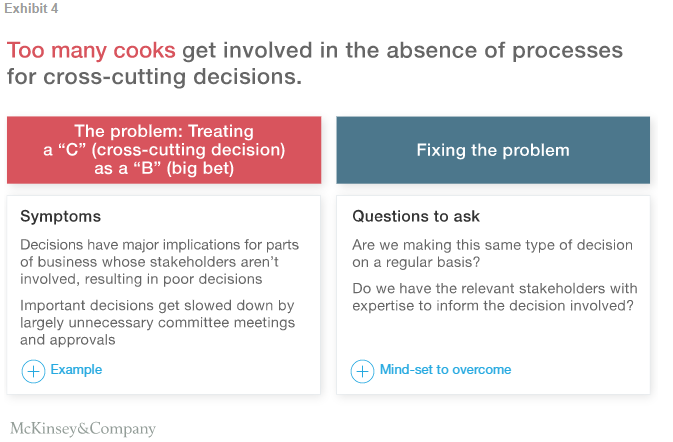673x442 pixels.
Task: Select "for cross-cutting decisions." in the headline
Action: point(153,77)
